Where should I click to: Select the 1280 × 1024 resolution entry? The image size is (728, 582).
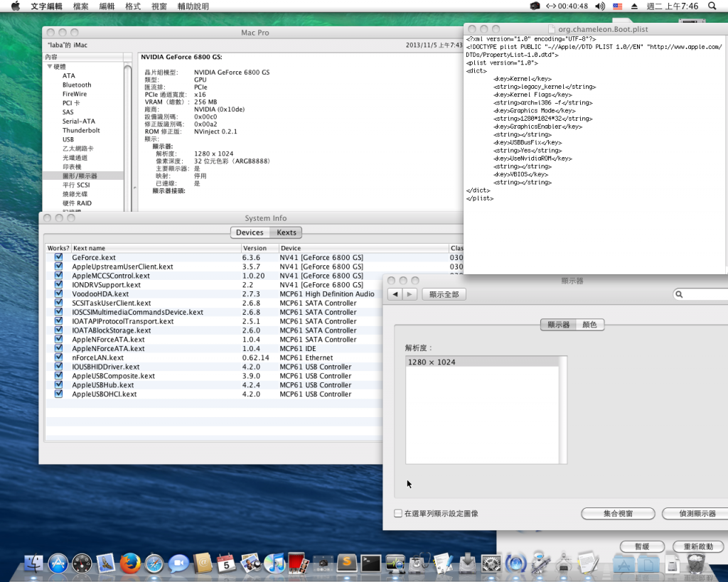483,362
